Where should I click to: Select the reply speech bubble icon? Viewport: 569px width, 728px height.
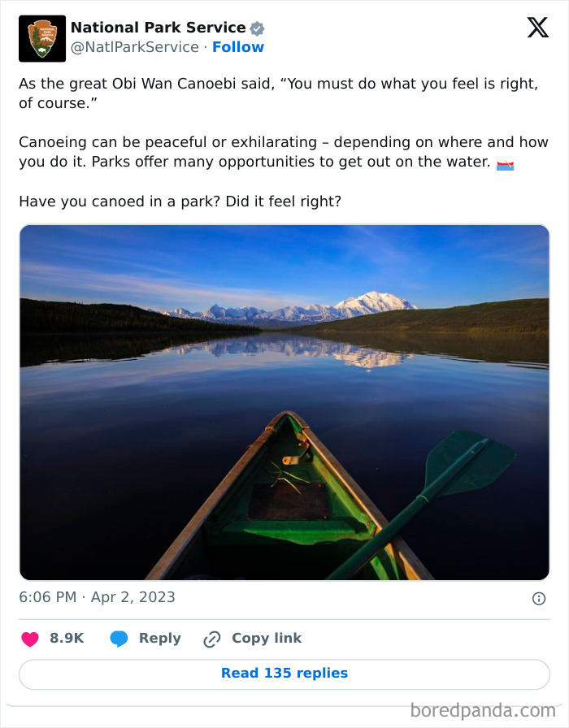(119, 638)
